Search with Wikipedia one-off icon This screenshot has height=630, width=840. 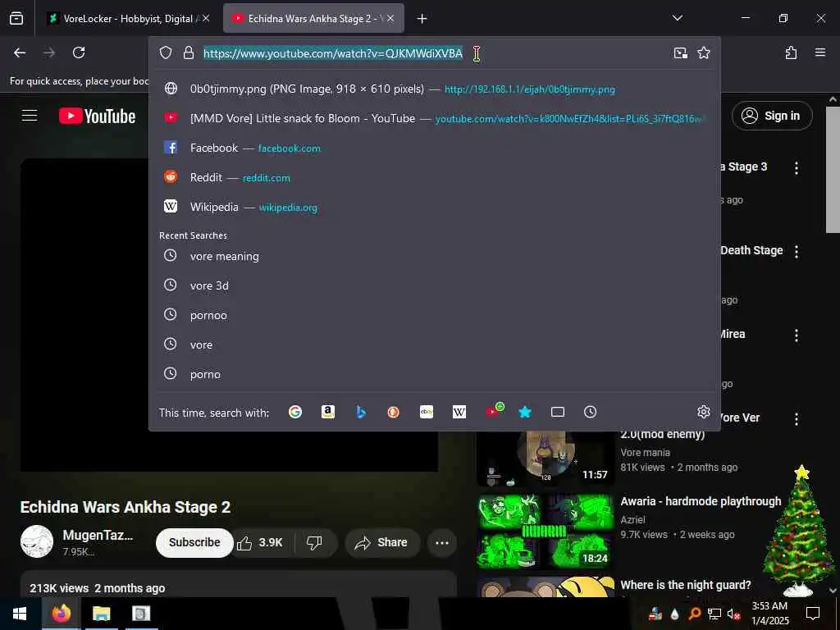pyautogui.click(x=459, y=412)
